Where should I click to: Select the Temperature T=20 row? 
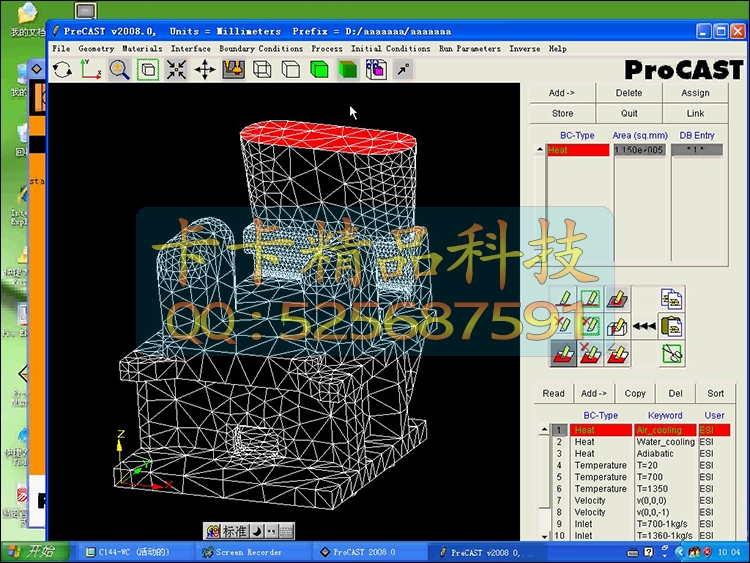(641, 465)
